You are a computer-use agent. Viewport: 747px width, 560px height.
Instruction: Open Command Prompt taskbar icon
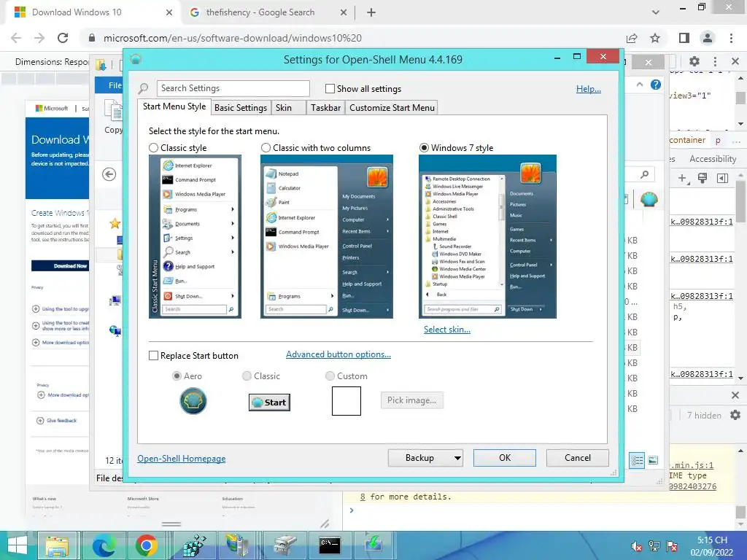point(329,545)
